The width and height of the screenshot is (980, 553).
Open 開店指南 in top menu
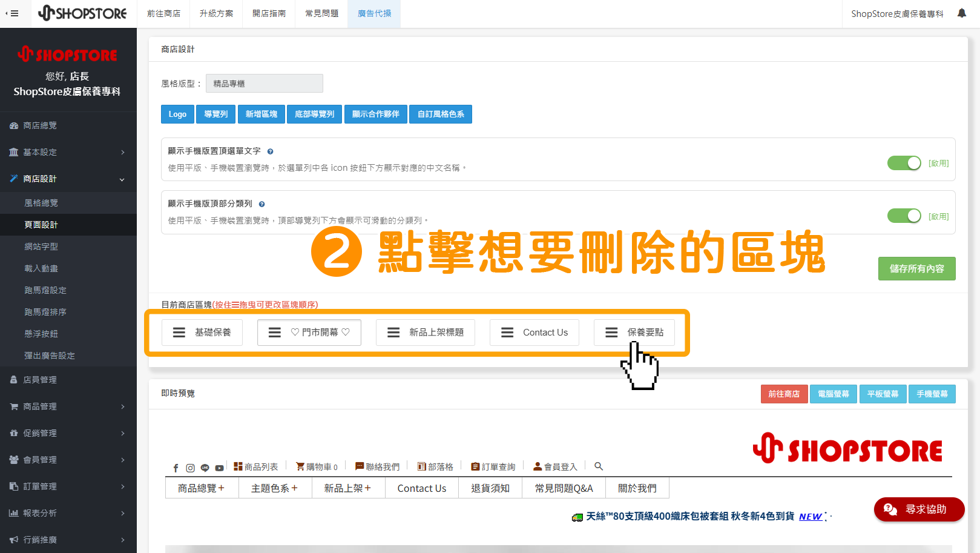click(x=269, y=13)
